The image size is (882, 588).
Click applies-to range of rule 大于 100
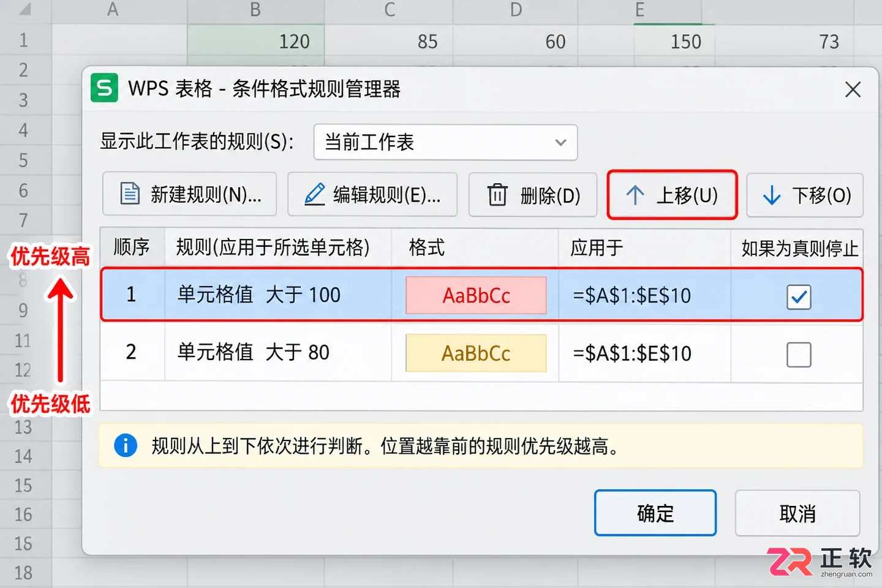click(x=632, y=296)
